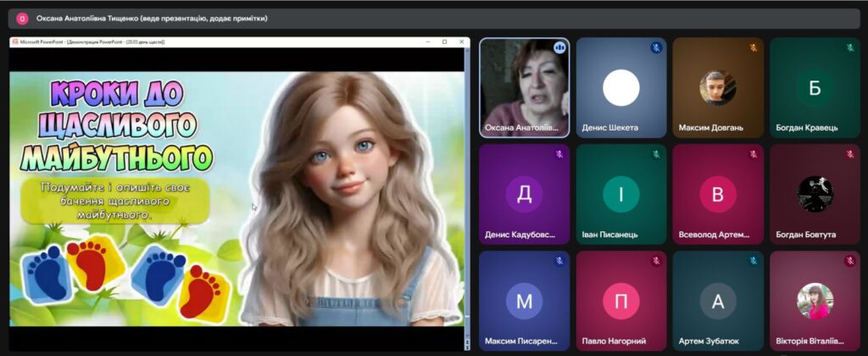Click the PowerPoint app icon in shared window title bar

[14, 42]
